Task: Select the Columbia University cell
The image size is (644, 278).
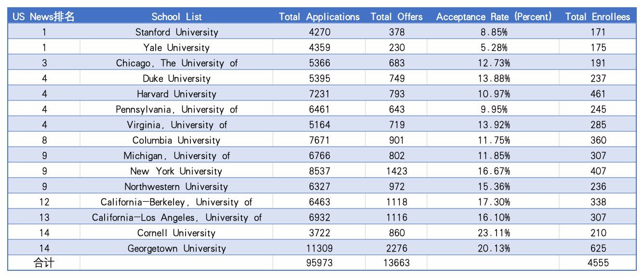Action: pyautogui.click(x=176, y=140)
